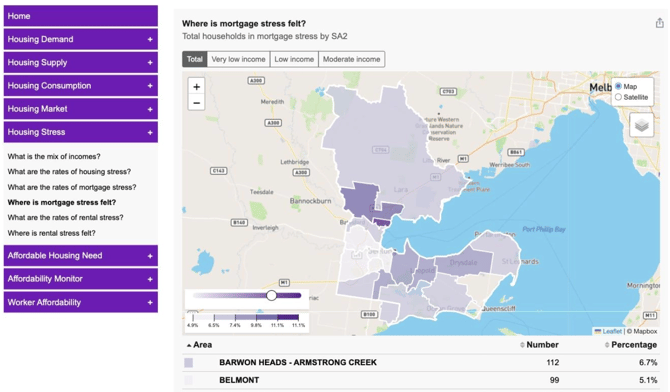
Task: Open 'What is the mix of incomes?' link
Action: point(54,156)
